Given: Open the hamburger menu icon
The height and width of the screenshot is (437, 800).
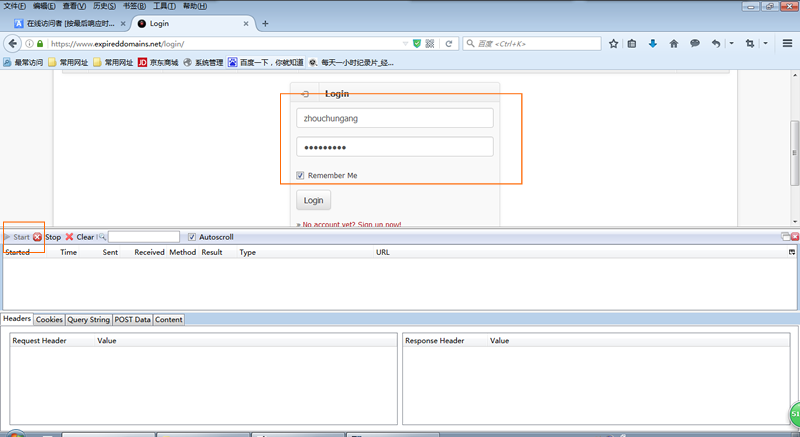Looking at the screenshot, I should (788, 44).
